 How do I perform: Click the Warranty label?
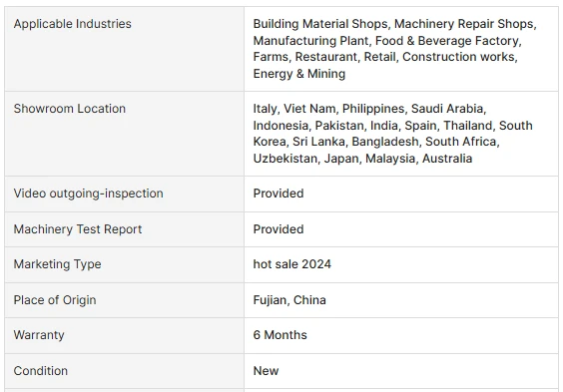39,335
